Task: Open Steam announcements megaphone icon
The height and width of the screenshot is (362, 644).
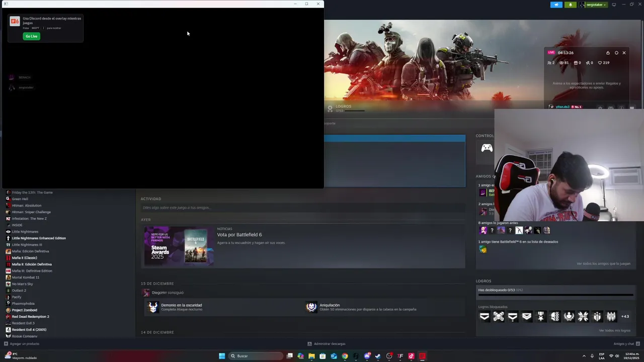Action: [x=556, y=5]
